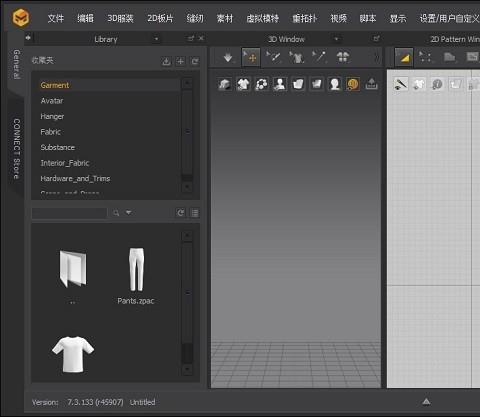Close the Library panel
Screen dimensions: 480x417
(201, 39)
